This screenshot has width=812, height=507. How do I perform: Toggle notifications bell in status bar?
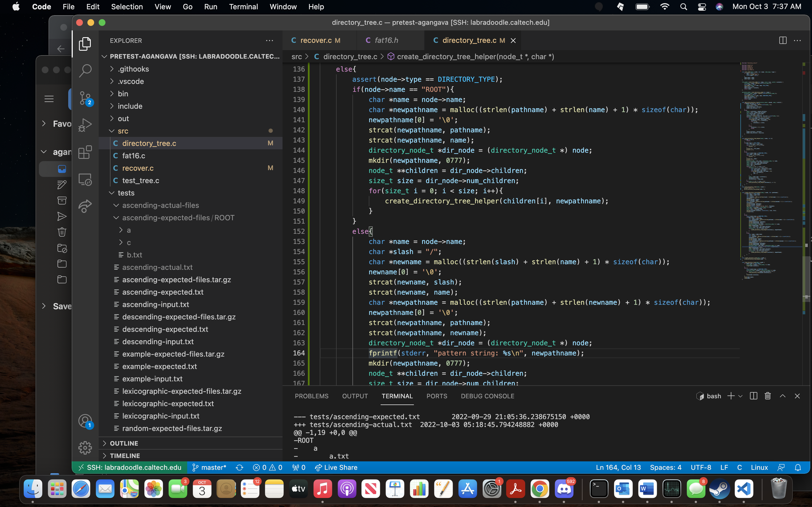point(798,468)
